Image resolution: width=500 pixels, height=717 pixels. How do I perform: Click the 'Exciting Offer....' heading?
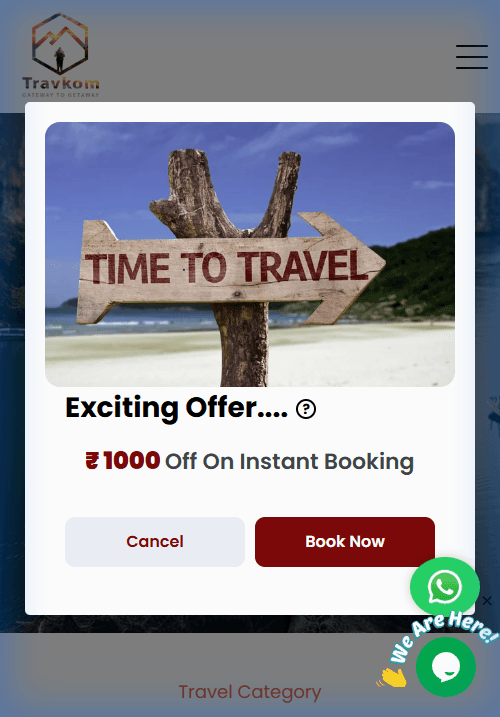[x=177, y=408]
